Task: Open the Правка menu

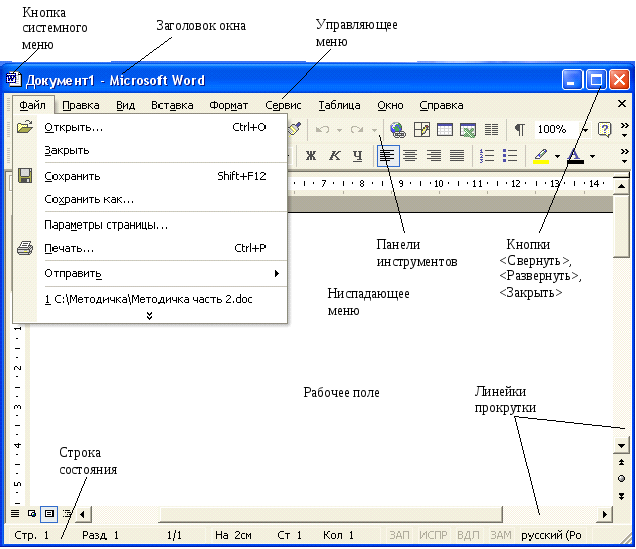Action: (81, 105)
